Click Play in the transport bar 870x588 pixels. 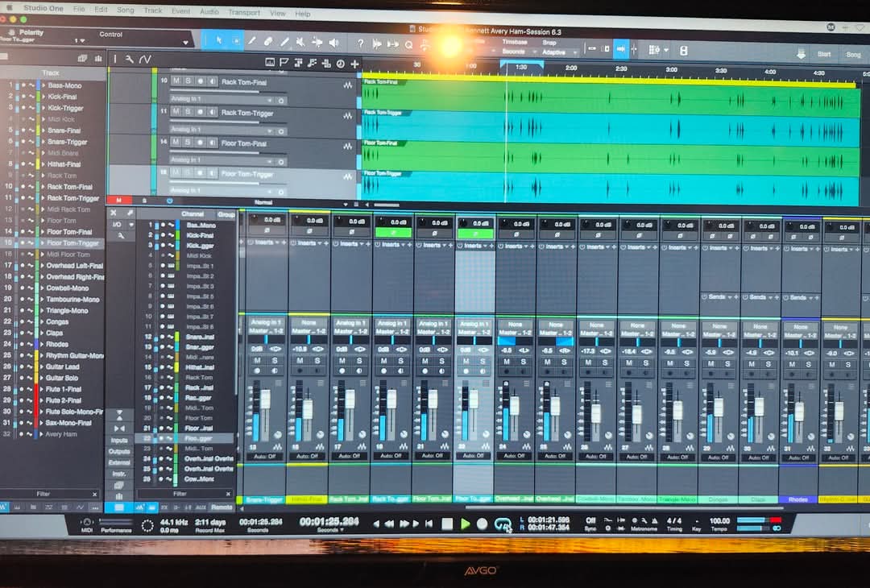click(465, 524)
